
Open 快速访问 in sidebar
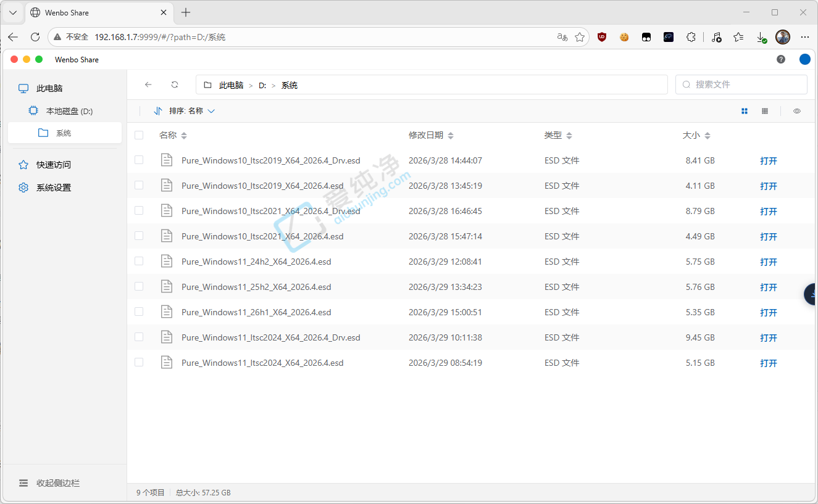click(x=65, y=165)
